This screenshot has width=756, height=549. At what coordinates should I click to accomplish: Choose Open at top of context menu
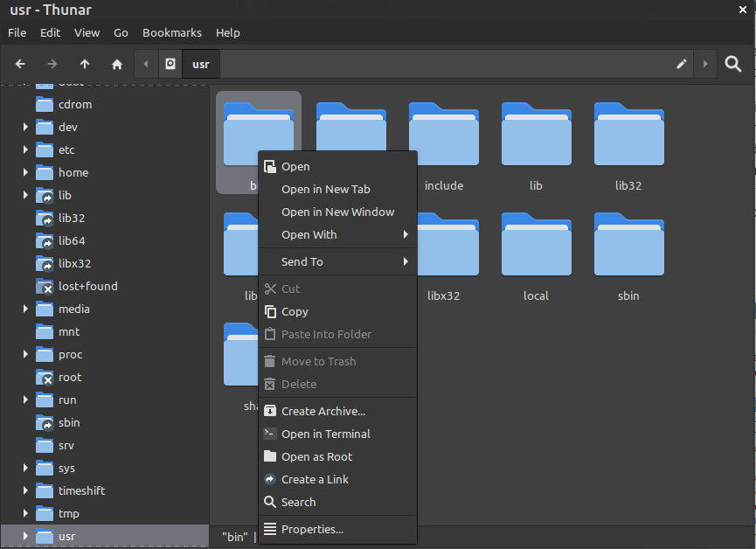[x=337, y=166]
